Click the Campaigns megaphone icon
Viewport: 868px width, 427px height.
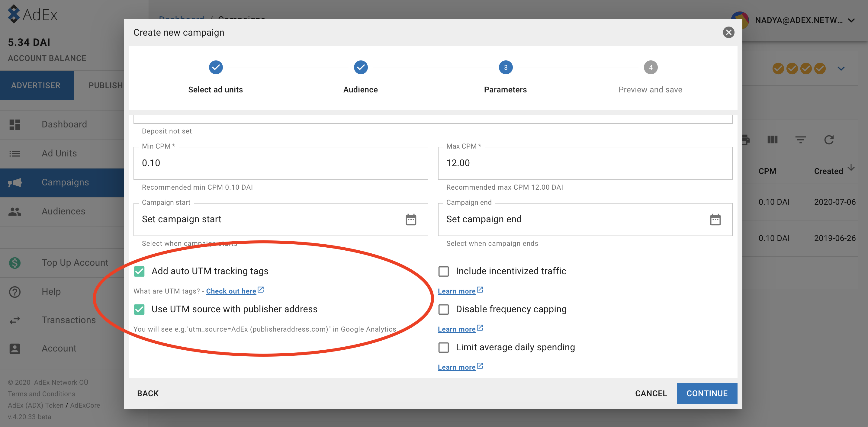(15, 182)
